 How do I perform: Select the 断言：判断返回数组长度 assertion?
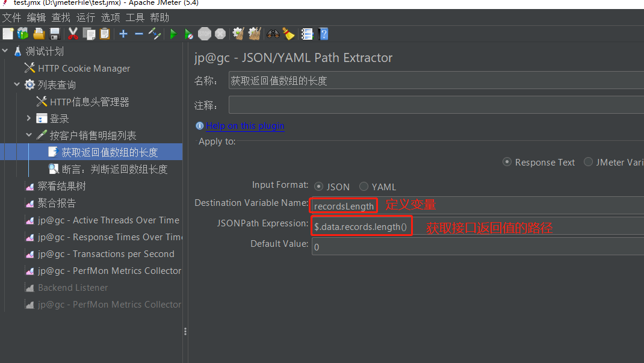tap(114, 169)
